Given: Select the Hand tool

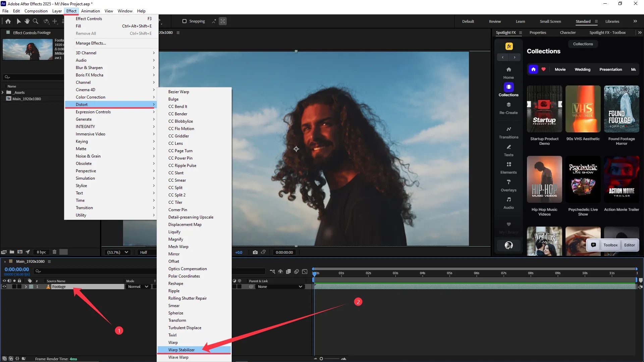Looking at the screenshot, I should 27,21.
